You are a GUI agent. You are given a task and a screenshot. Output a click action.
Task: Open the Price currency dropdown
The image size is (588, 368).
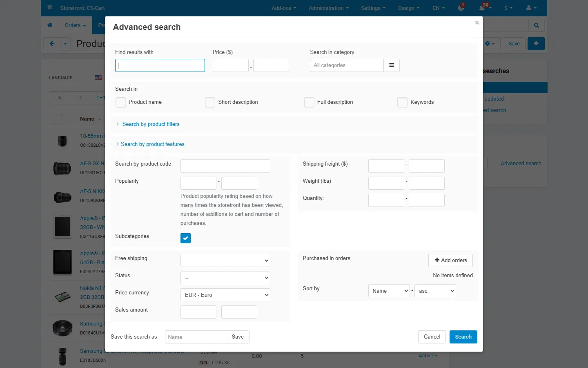pyautogui.click(x=225, y=295)
